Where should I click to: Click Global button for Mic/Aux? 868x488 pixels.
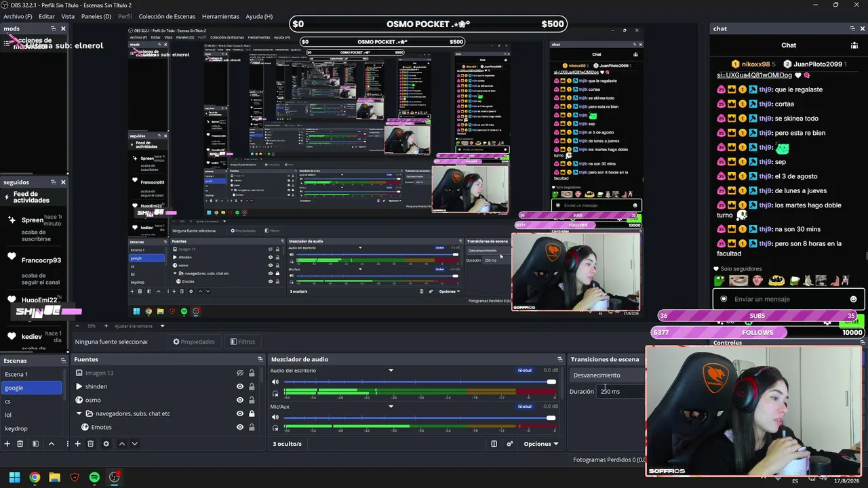(525, 407)
